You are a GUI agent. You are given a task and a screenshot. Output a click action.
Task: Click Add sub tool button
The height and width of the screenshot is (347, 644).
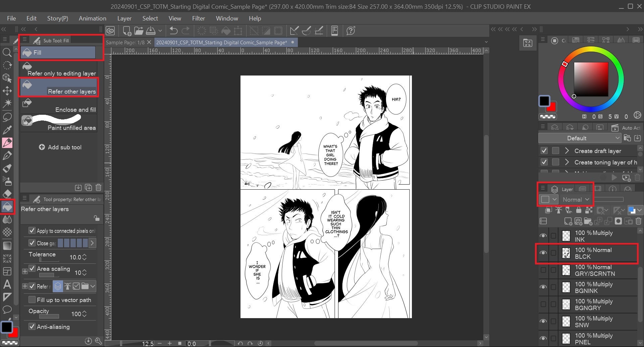tap(60, 147)
